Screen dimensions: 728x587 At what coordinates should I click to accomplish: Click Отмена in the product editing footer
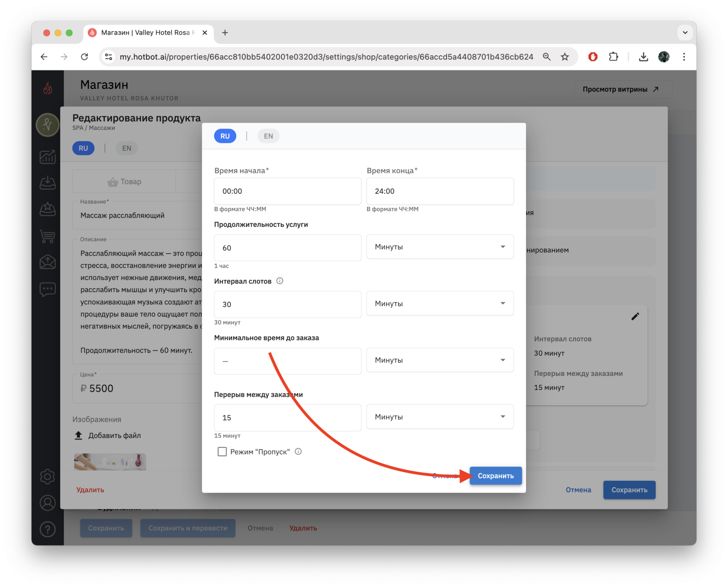(x=578, y=490)
